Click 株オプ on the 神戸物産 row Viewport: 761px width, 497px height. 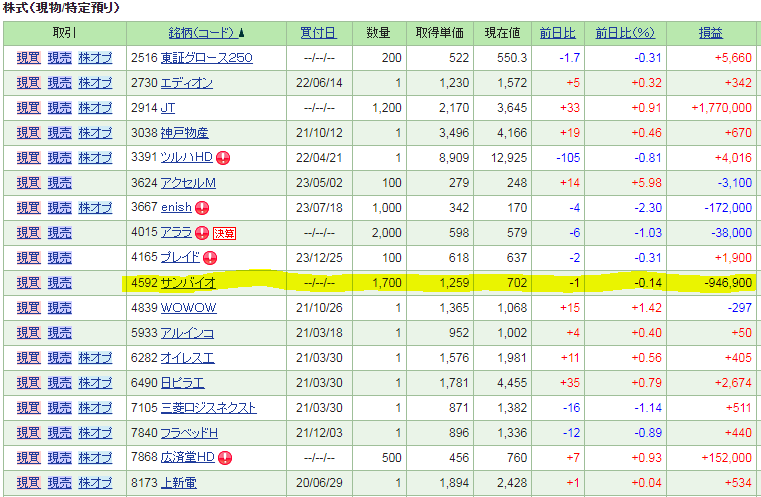pyautogui.click(x=95, y=133)
